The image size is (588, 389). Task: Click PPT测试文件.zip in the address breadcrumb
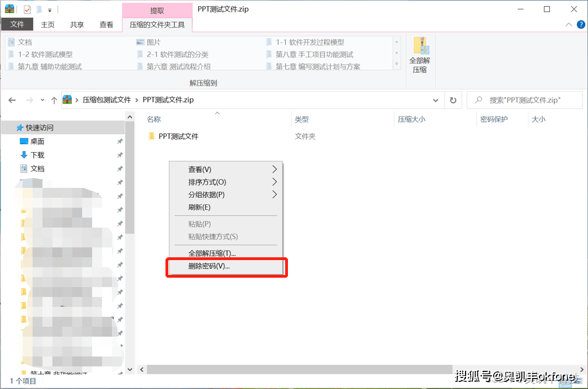pyautogui.click(x=168, y=100)
